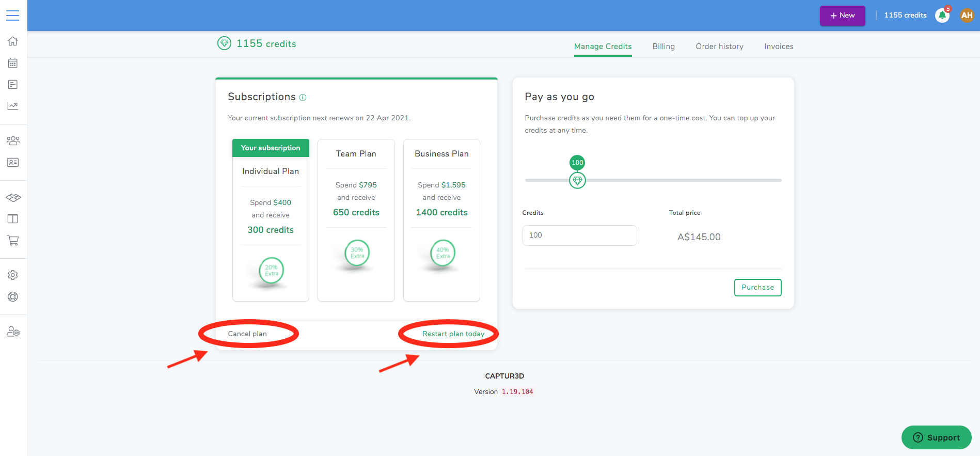Click the purple New button
The height and width of the screenshot is (456, 980).
click(842, 15)
